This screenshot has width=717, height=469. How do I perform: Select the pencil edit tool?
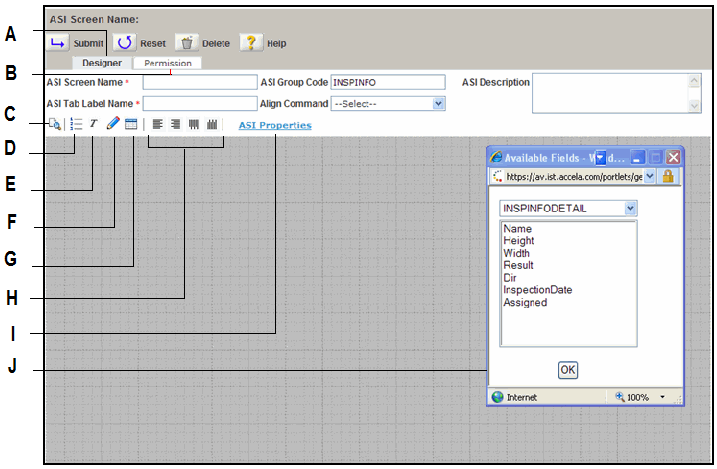[x=112, y=125]
